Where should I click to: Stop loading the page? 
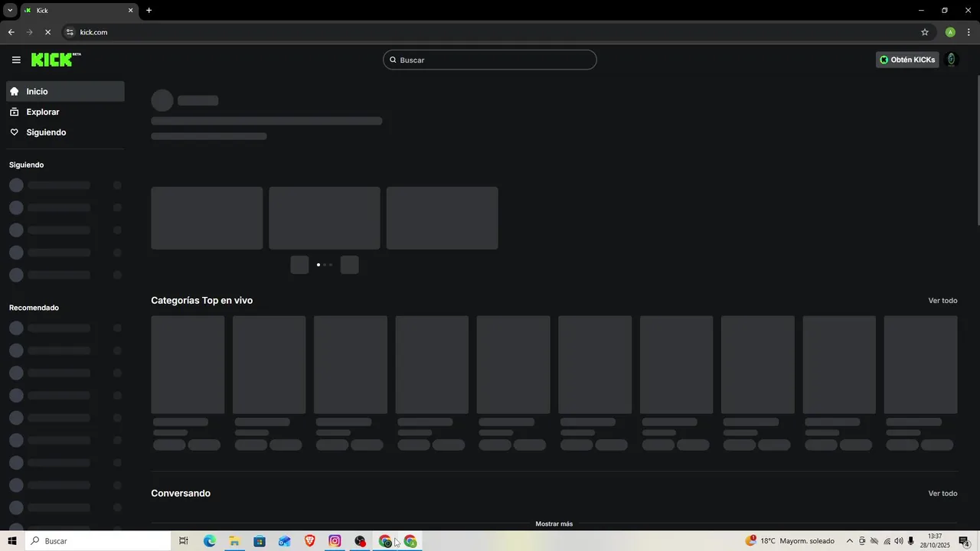47,32
